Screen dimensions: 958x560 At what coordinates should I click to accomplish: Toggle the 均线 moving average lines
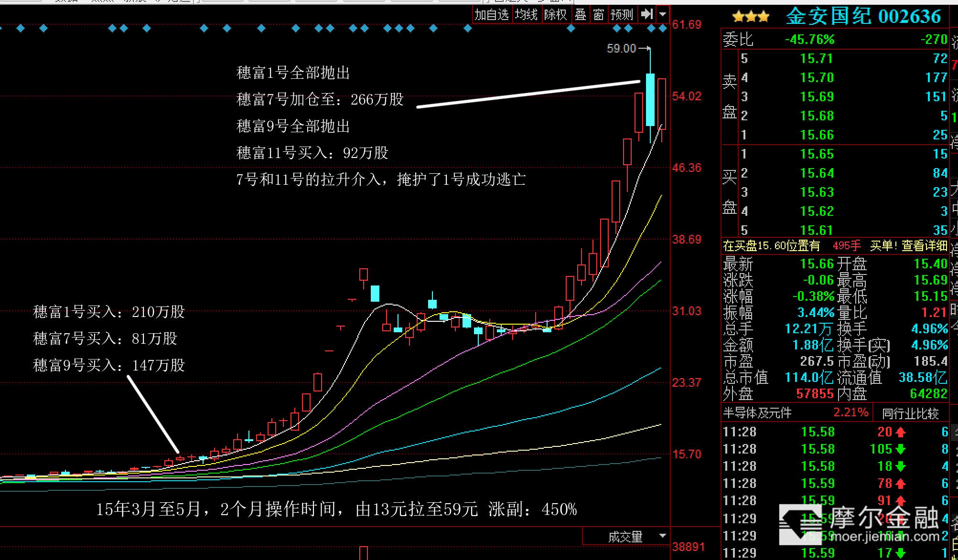tap(526, 15)
